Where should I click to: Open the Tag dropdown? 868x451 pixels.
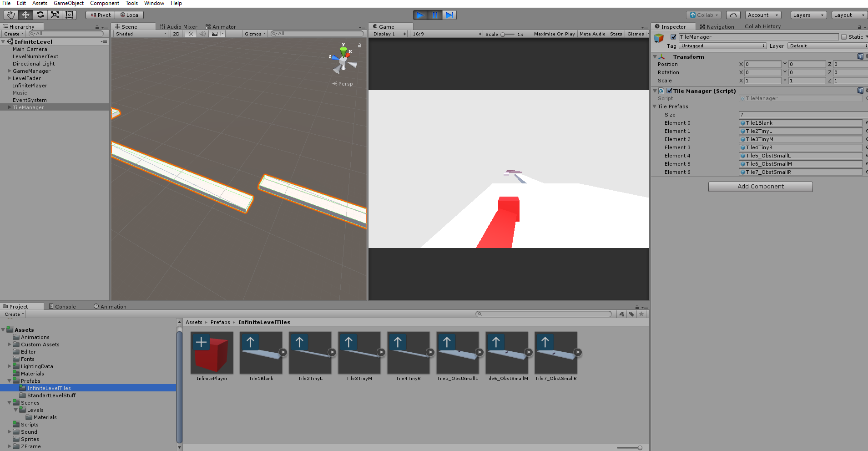pos(722,46)
